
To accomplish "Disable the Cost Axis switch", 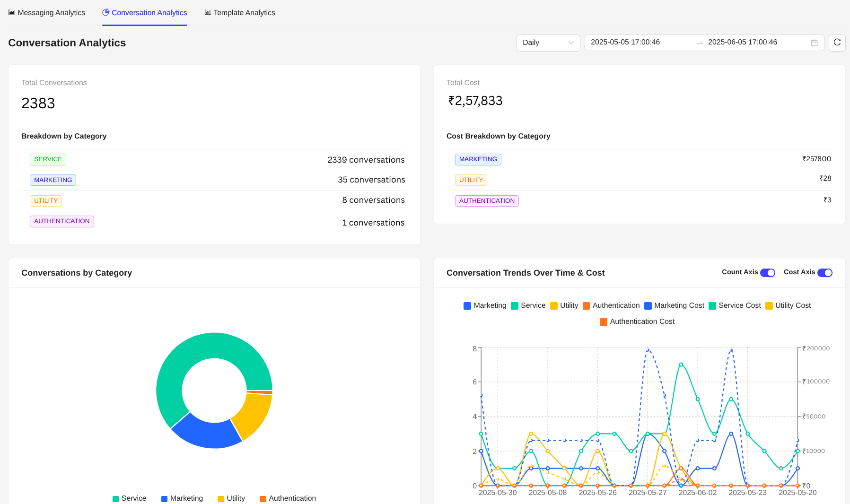I will (824, 273).
